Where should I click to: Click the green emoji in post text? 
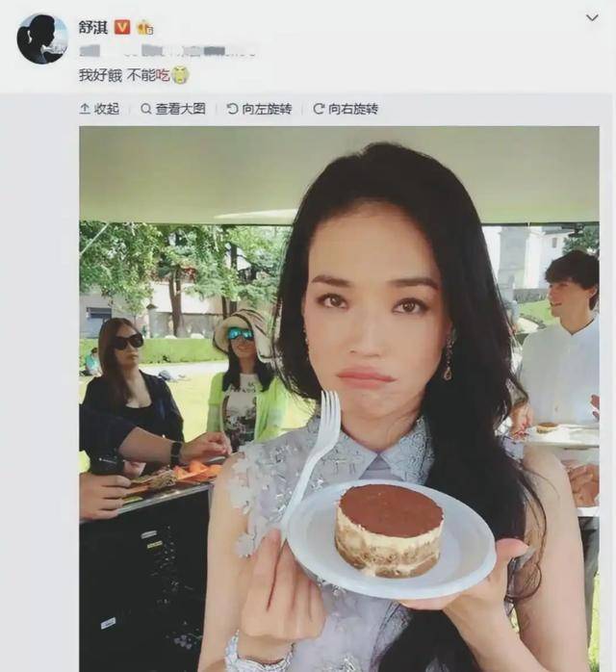(x=180, y=76)
